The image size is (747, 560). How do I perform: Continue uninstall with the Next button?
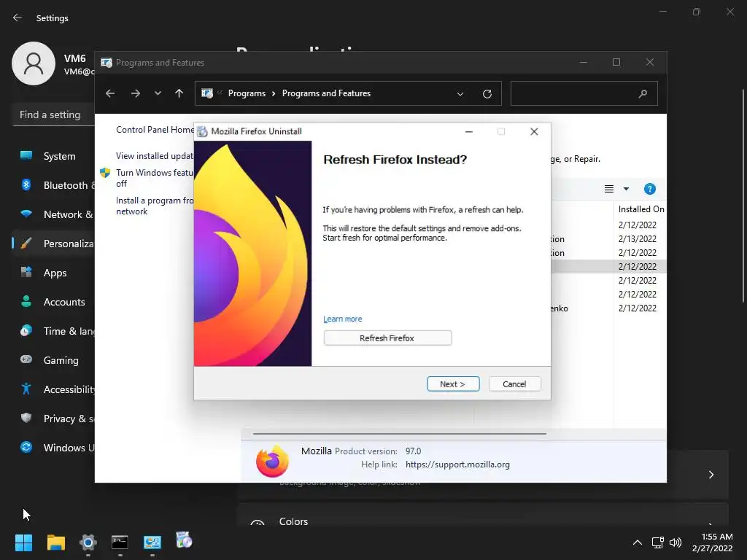click(x=453, y=384)
